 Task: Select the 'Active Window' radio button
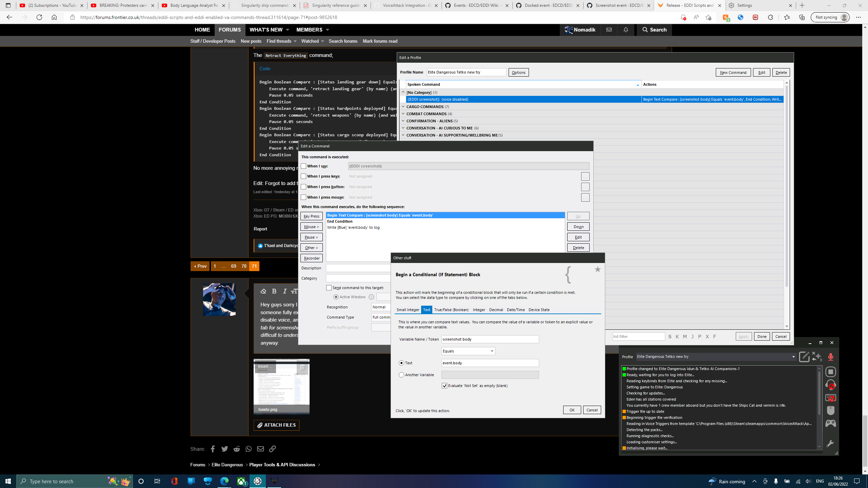point(336,297)
